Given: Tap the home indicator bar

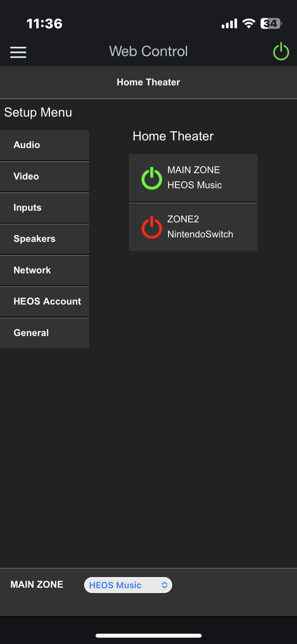Looking at the screenshot, I should [x=149, y=636].
